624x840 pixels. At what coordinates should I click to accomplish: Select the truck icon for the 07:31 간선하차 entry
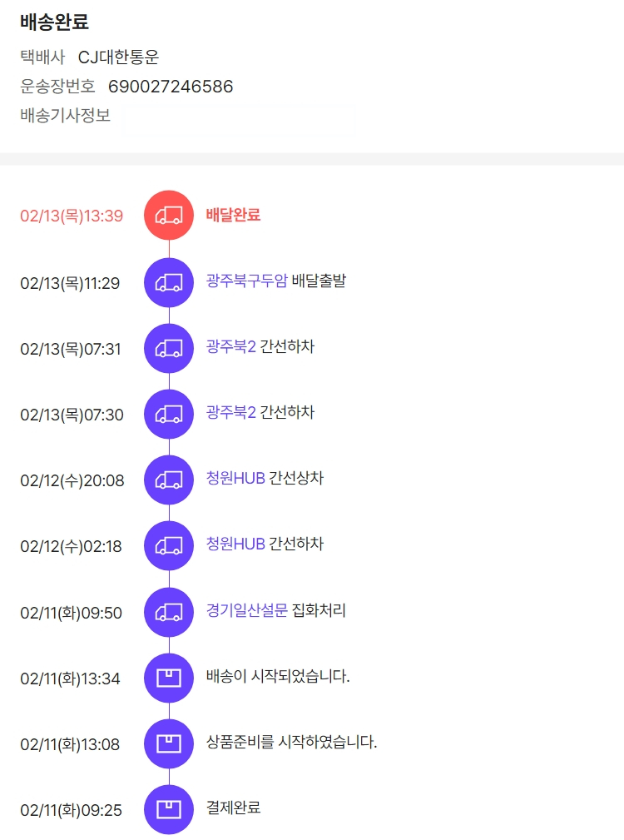coord(169,348)
